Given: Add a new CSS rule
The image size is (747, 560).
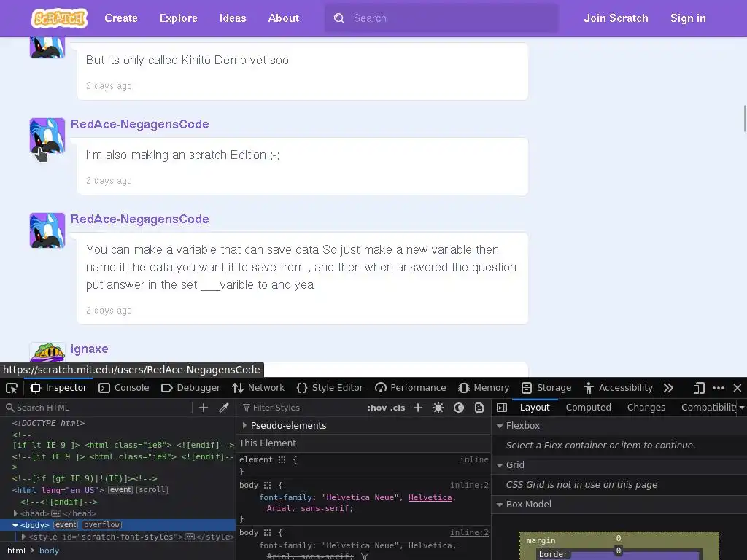Looking at the screenshot, I should 418,408.
